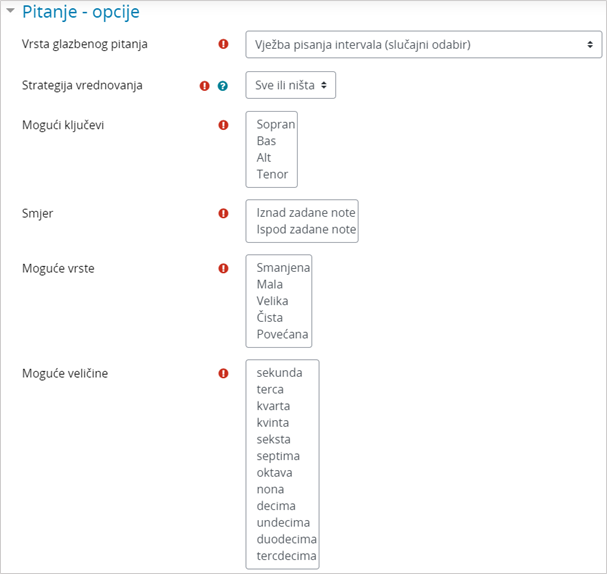
Task: Click required icon beside Moguće veličine
Action: pyautogui.click(x=223, y=373)
